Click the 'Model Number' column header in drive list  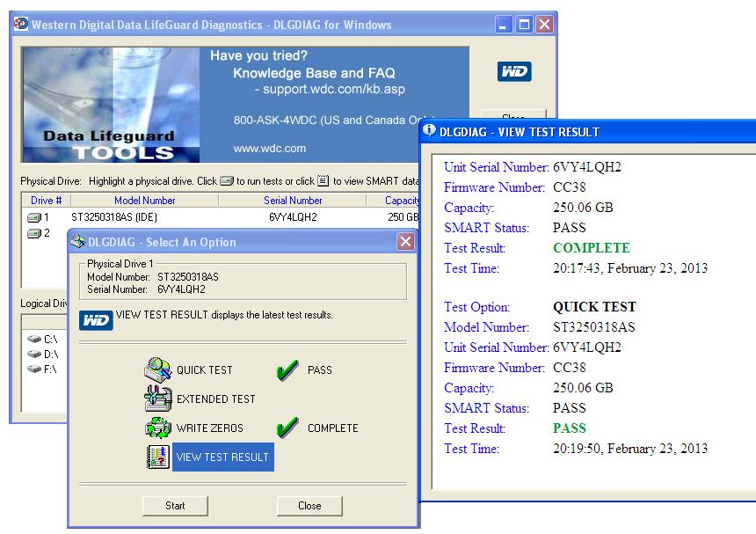point(145,201)
